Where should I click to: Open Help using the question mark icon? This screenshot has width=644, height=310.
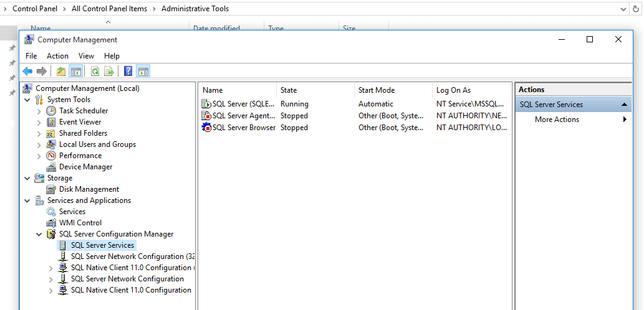pos(128,72)
